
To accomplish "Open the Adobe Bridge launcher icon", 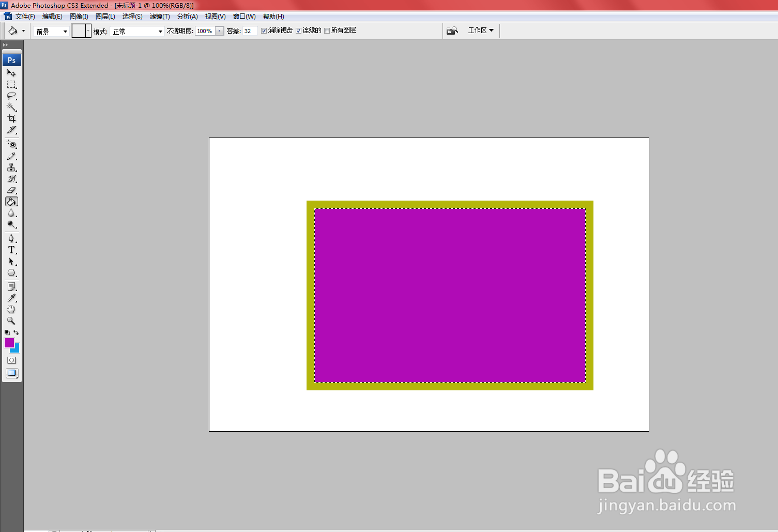I will pos(452,31).
